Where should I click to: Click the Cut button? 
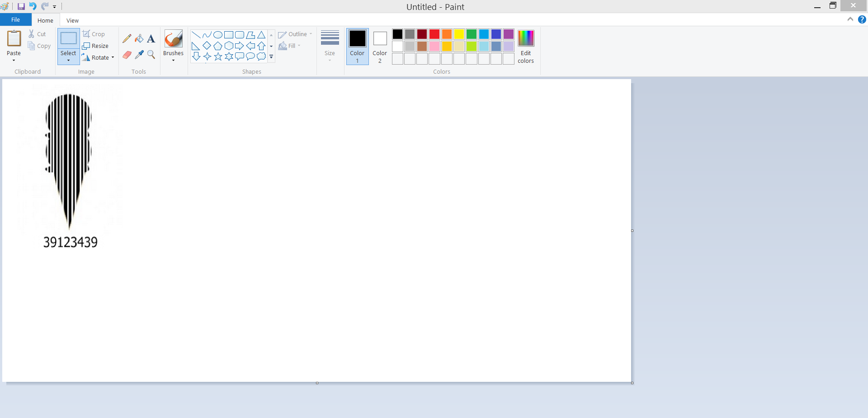37,34
